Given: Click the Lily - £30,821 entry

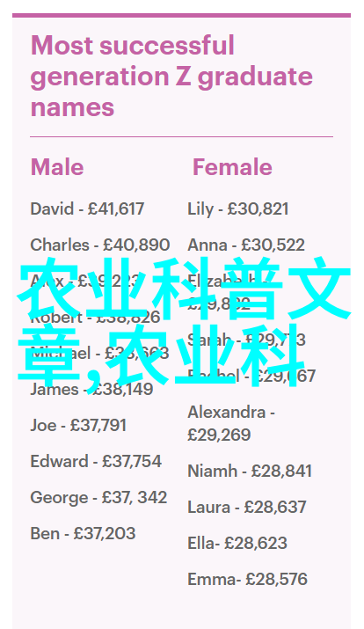Looking at the screenshot, I should point(238,209).
